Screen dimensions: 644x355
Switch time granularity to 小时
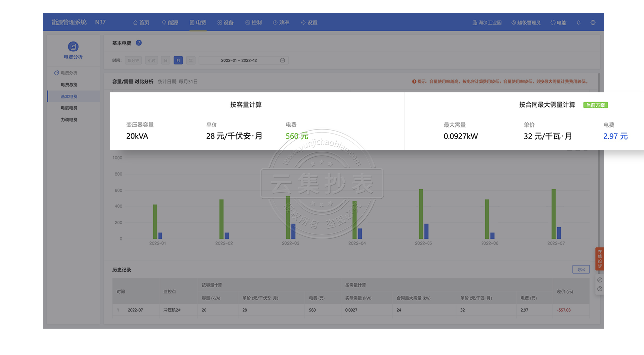pyautogui.click(x=151, y=60)
